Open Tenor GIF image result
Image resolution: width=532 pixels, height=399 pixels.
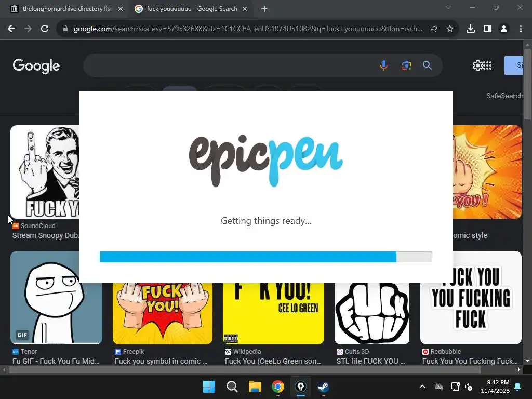point(56,298)
